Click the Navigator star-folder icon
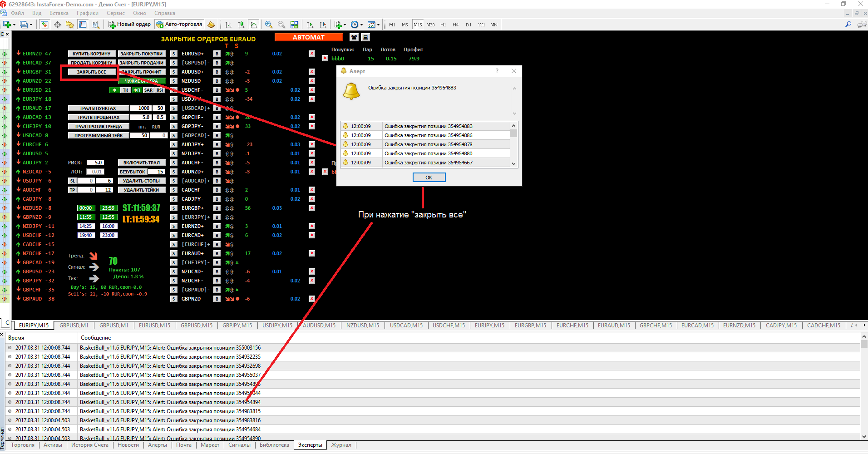This screenshot has height=454, width=868. point(70,25)
